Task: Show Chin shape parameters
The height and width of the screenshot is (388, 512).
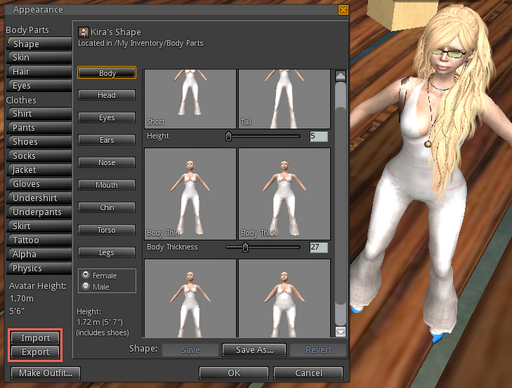Action: 107,207
